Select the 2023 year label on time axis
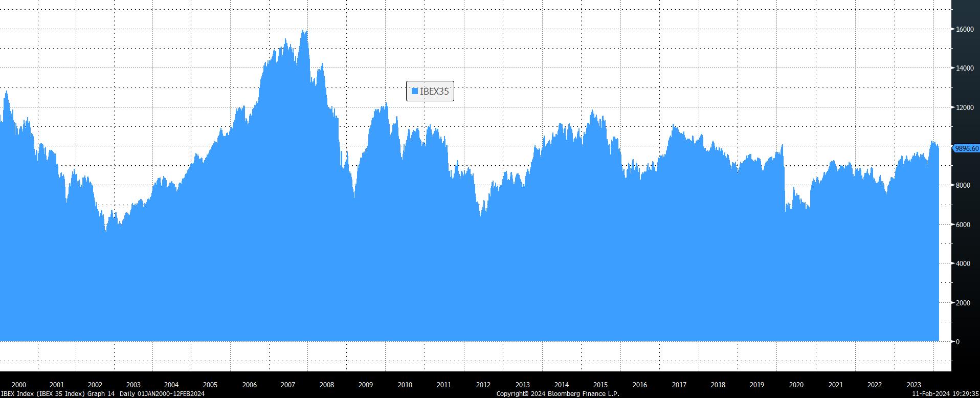The height and width of the screenshot is (398, 980). click(914, 385)
